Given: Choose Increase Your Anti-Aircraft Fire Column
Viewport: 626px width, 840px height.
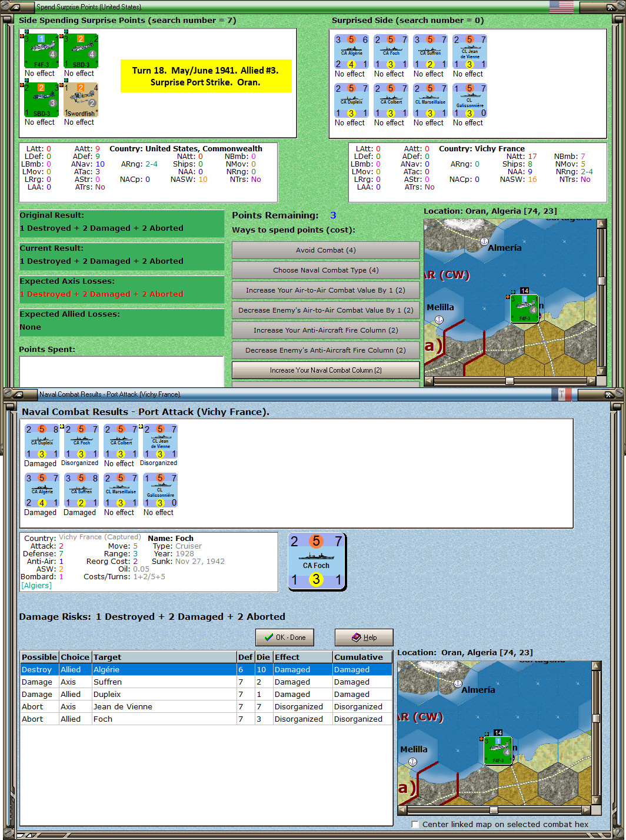Looking at the screenshot, I should pos(326,330).
